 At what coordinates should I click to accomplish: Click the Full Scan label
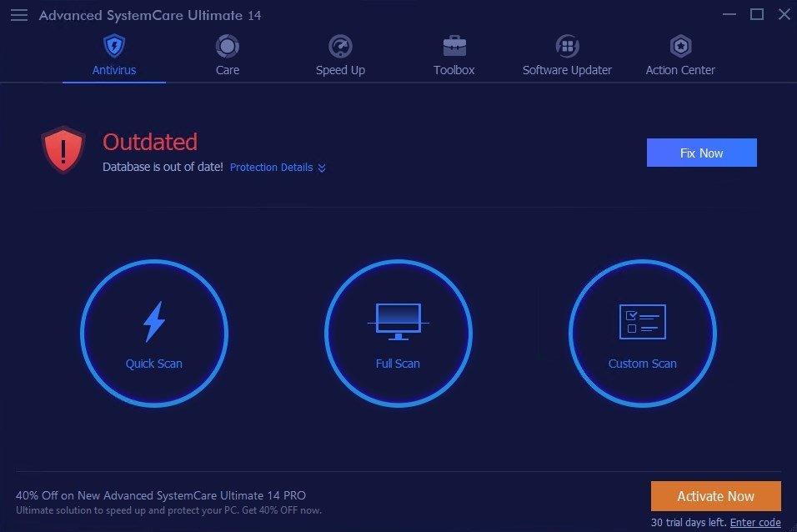pos(398,364)
